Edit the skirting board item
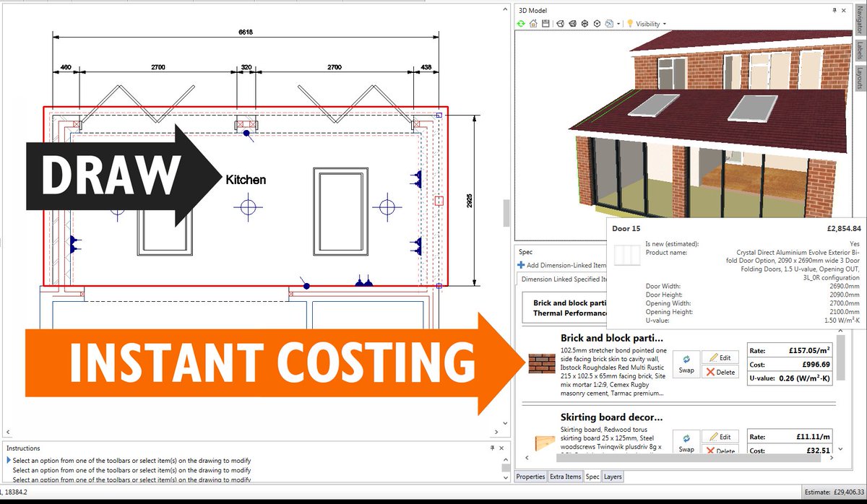The height and width of the screenshot is (504, 867). (x=720, y=436)
